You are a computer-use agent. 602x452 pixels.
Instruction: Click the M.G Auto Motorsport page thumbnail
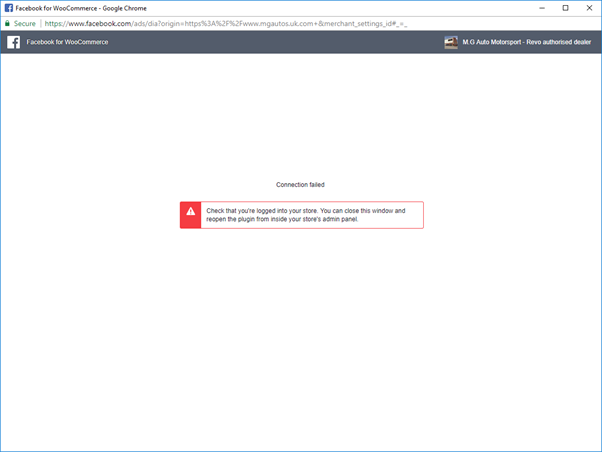pos(451,42)
